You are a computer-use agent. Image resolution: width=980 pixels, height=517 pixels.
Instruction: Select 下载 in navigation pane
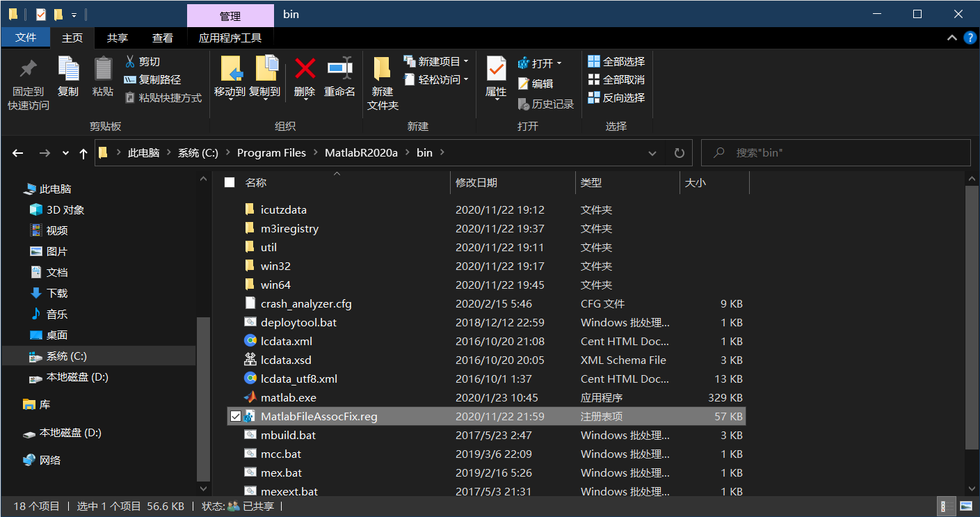click(57, 293)
